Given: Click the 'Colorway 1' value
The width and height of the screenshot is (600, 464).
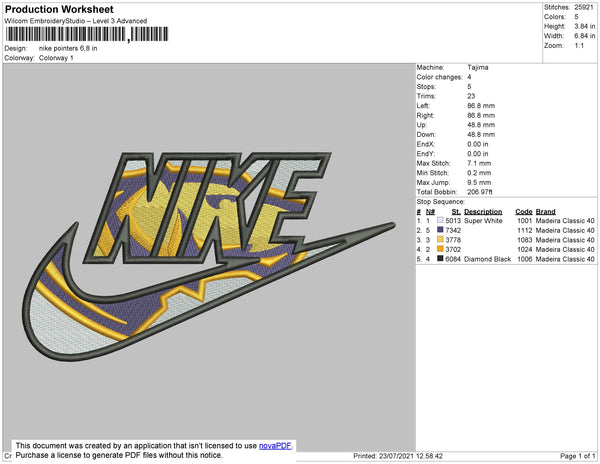Looking at the screenshot, I should click(x=56, y=58).
